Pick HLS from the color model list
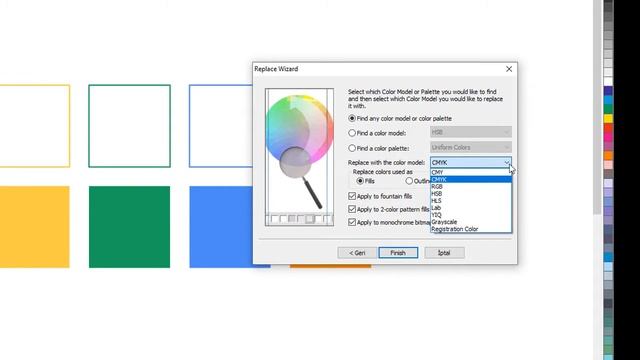Viewport: 640px width, 360px height. [471, 200]
